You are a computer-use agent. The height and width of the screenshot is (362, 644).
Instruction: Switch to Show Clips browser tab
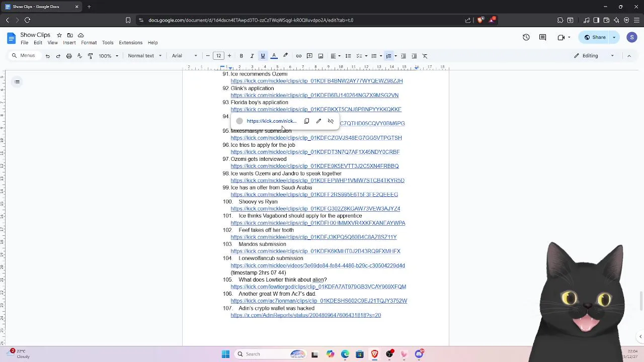(x=42, y=7)
